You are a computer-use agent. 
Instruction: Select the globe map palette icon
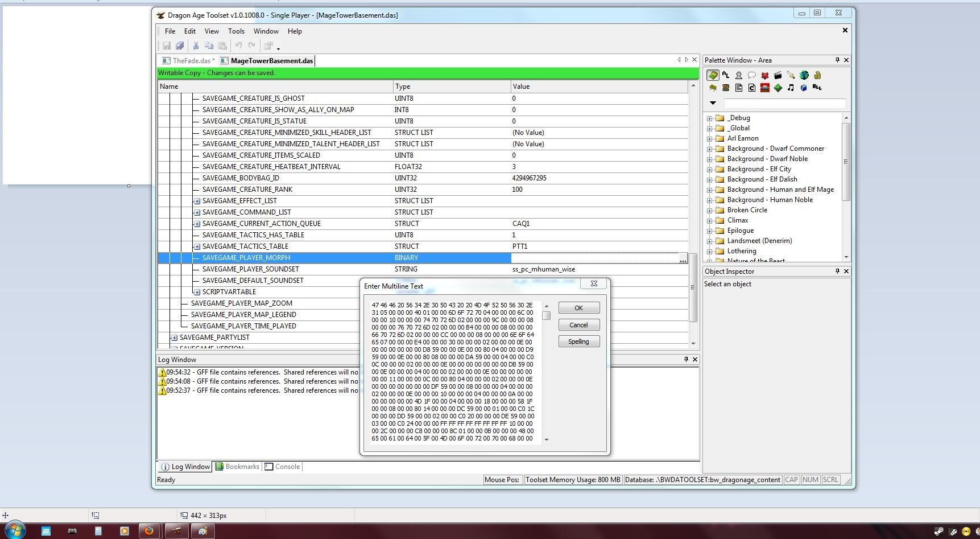tap(804, 75)
